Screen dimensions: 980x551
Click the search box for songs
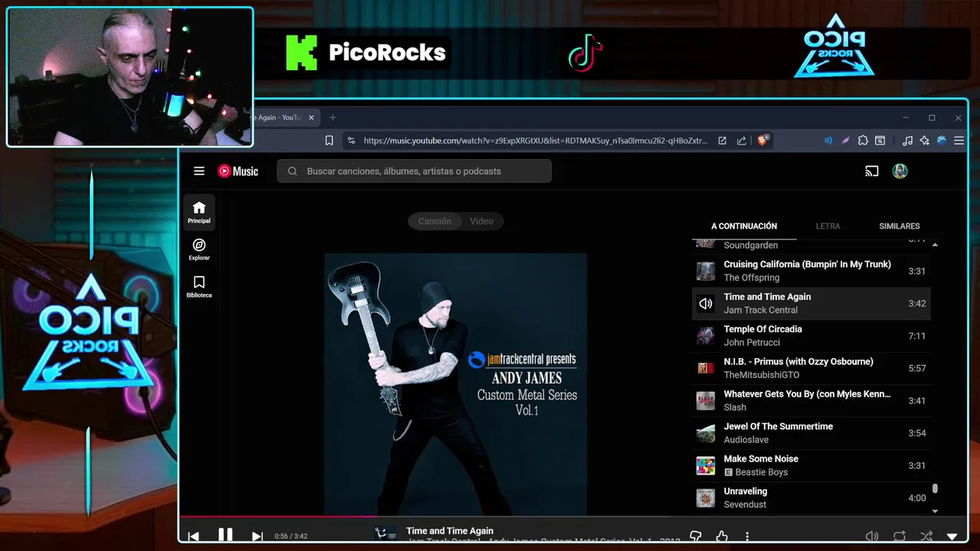coord(414,171)
